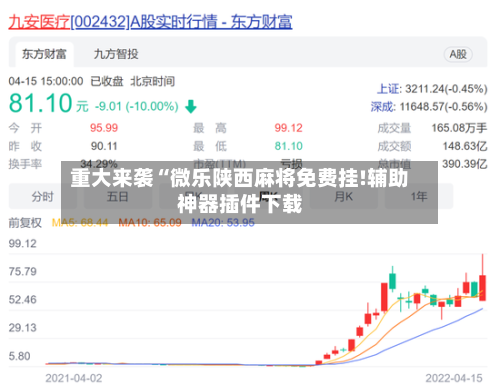
Task: Select the 分时 chart tab
Action: [43, 196]
